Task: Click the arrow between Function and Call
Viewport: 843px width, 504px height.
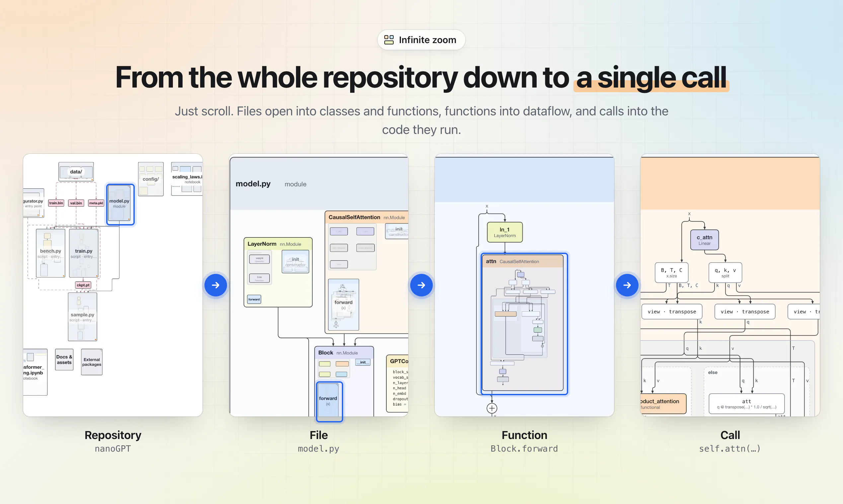Action: (627, 285)
